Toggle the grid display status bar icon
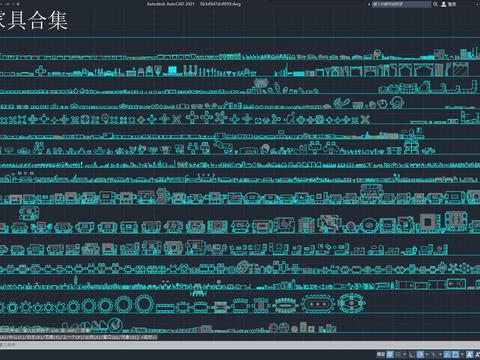The height and width of the screenshot is (360, 480). (x=390, y=354)
